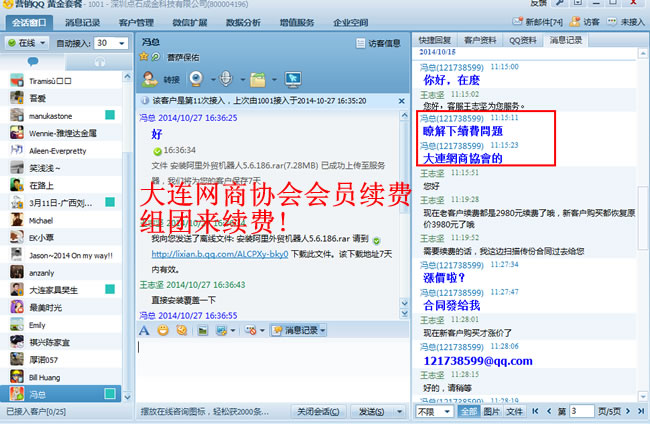Click the shake window icon in input toolbar
Viewport: 650px width, 424px height.
[x=182, y=330]
